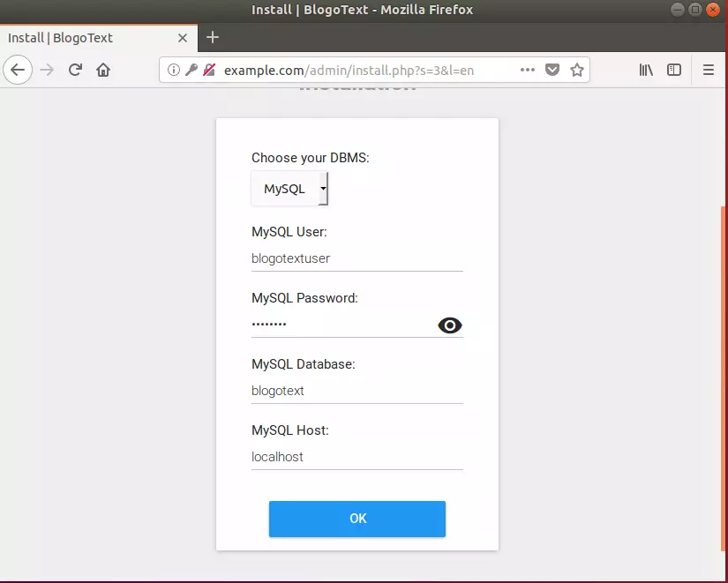Open a new browser tab
728x583 pixels.
[x=212, y=37]
